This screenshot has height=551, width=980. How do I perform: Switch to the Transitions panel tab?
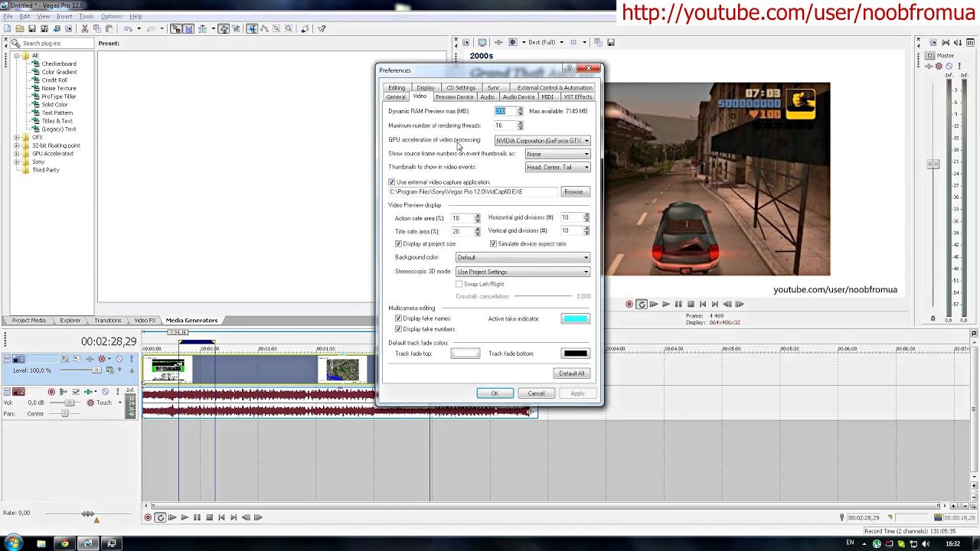[107, 320]
